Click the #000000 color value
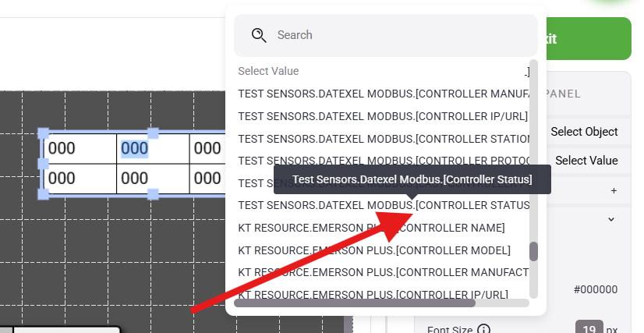Image resolution: width=644 pixels, height=333 pixels. coord(596,290)
